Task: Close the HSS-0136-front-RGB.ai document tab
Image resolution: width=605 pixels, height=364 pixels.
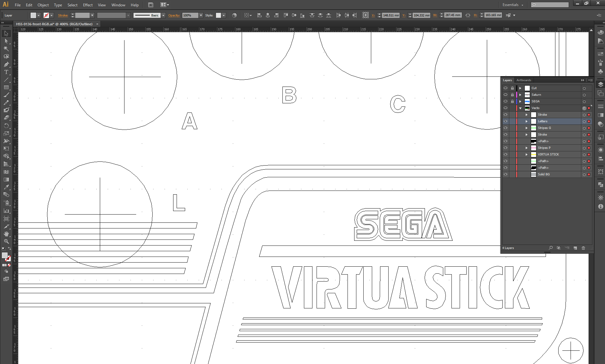Action: click(x=97, y=24)
